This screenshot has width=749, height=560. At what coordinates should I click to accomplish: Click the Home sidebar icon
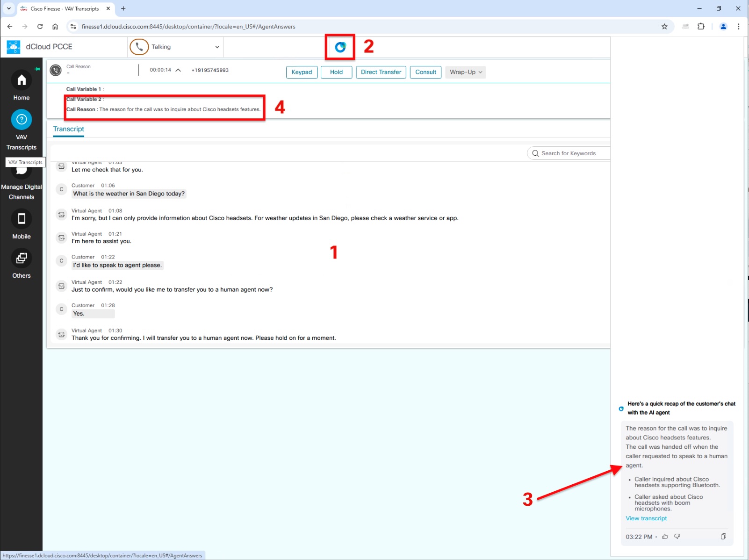pyautogui.click(x=22, y=81)
